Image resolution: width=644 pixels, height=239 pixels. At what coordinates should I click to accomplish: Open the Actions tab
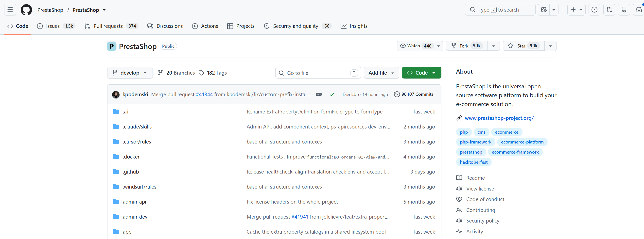tap(205, 26)
